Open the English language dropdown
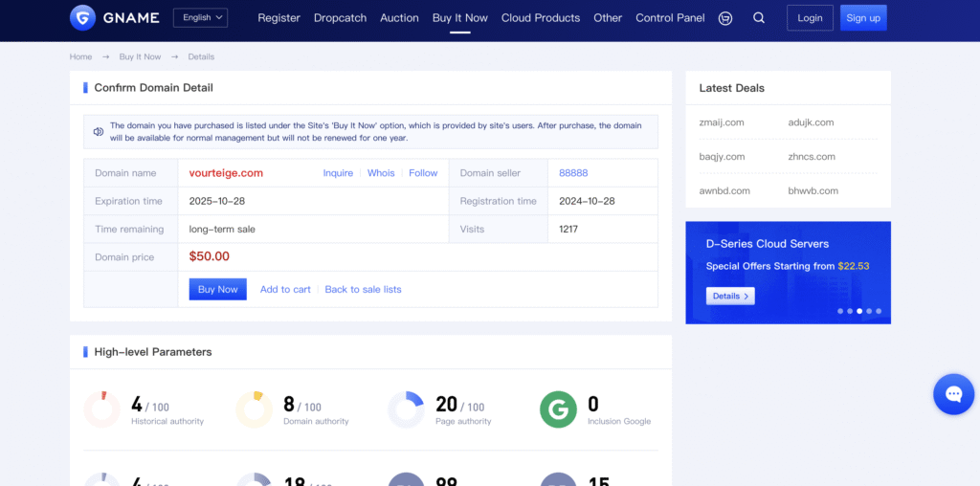The width and height of the screenshot is (980, 486). [201, 17]
